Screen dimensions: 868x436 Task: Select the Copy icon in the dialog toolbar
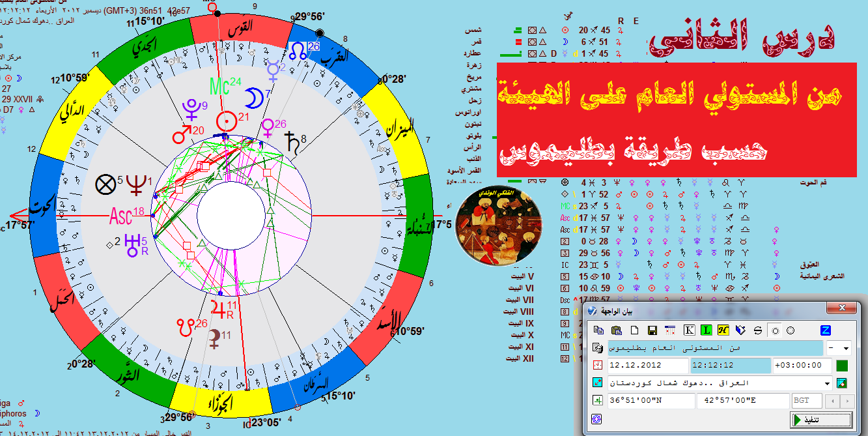598,330
